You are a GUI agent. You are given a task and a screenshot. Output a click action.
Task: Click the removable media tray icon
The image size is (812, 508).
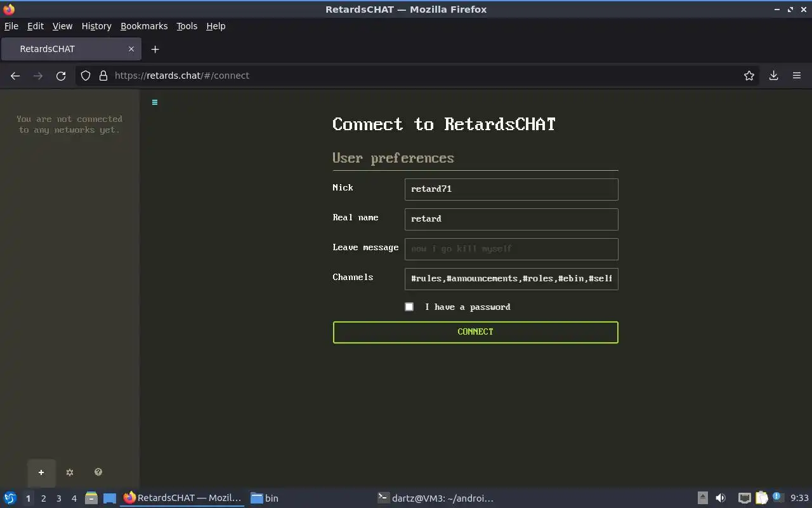[703, 498]
